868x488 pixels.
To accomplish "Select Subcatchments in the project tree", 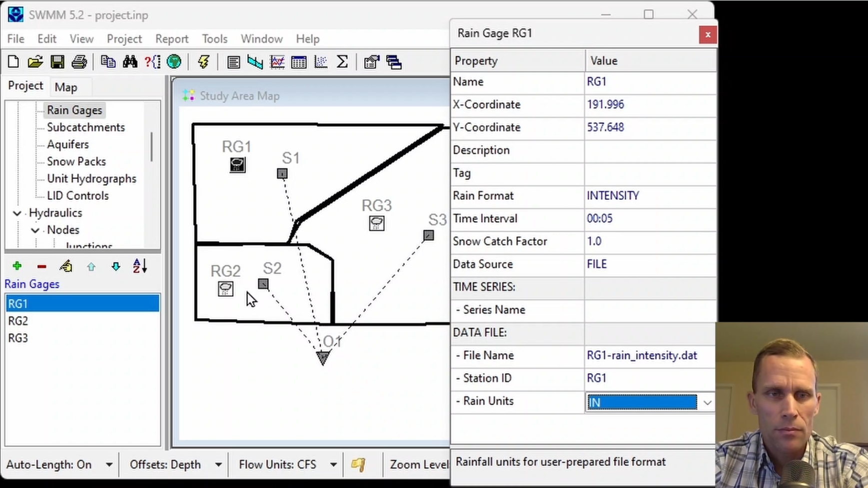I will pos(86,127).
